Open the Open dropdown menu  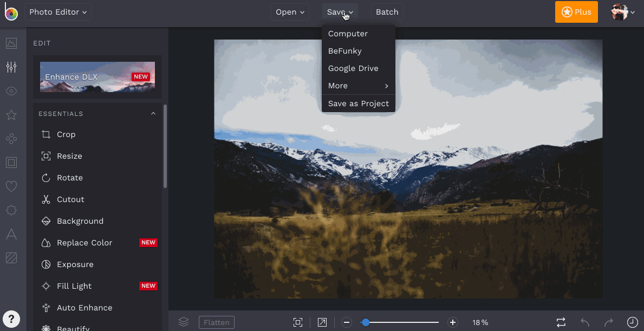[290, 12]
